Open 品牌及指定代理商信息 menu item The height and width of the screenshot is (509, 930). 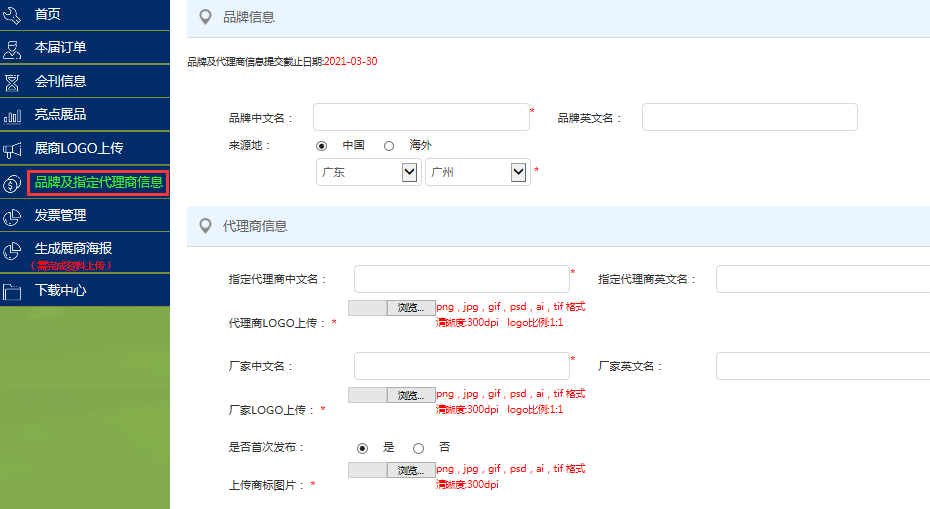(98, 182)
